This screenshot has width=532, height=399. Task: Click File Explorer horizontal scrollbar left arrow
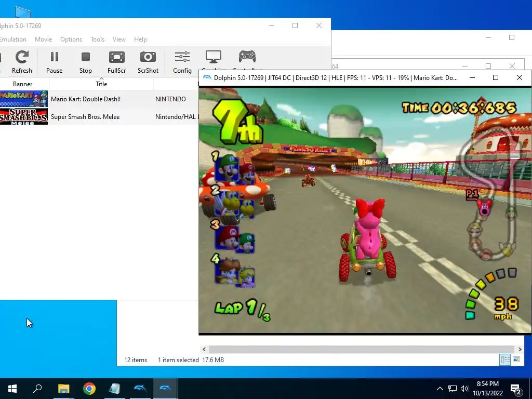[x=204, y=349]
